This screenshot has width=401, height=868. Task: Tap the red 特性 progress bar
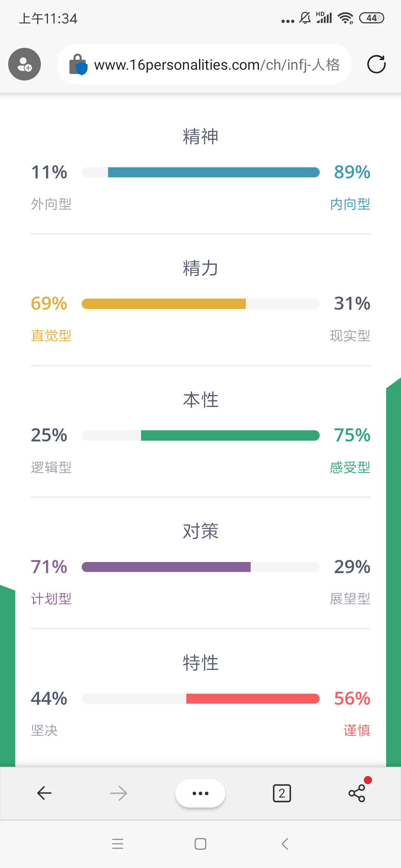pos(200,698)
